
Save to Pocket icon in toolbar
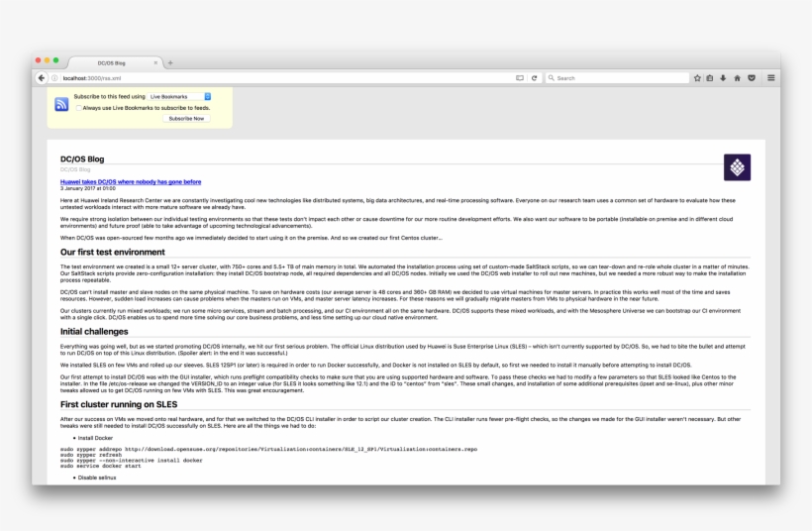pyautogui.click(x=752, y=78)
